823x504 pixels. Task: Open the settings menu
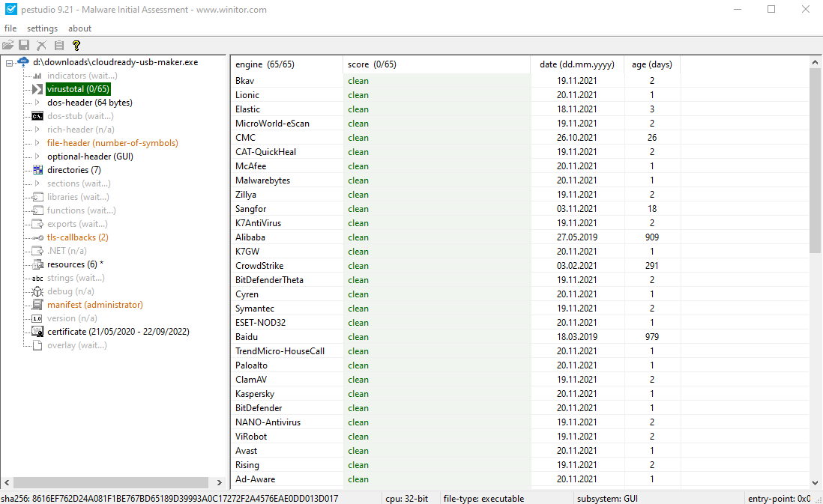coord(42,28)
